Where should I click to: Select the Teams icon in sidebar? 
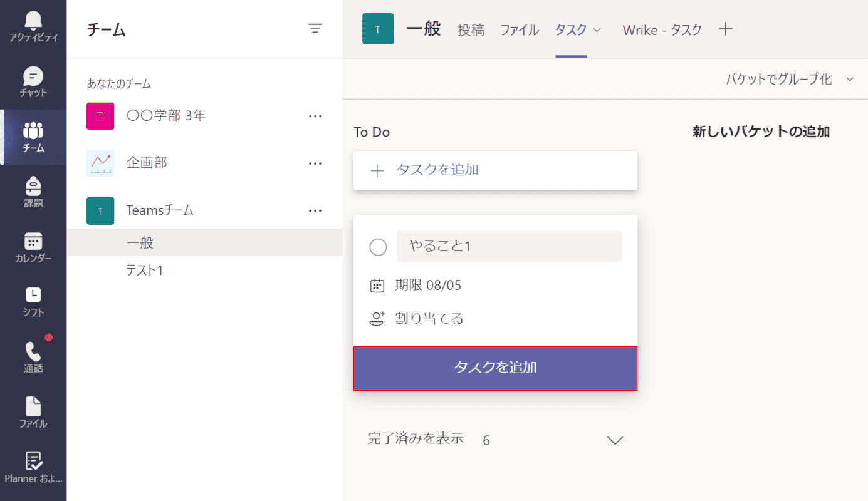33,131
